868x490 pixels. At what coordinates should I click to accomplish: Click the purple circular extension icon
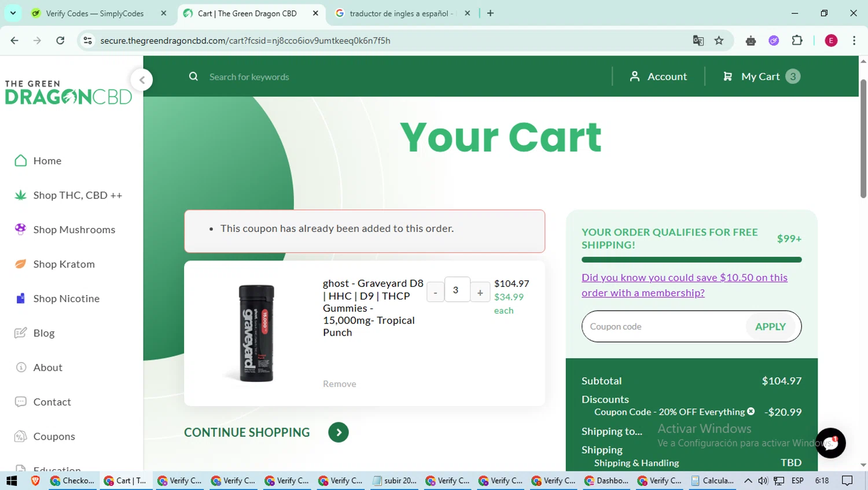(774, 40)
